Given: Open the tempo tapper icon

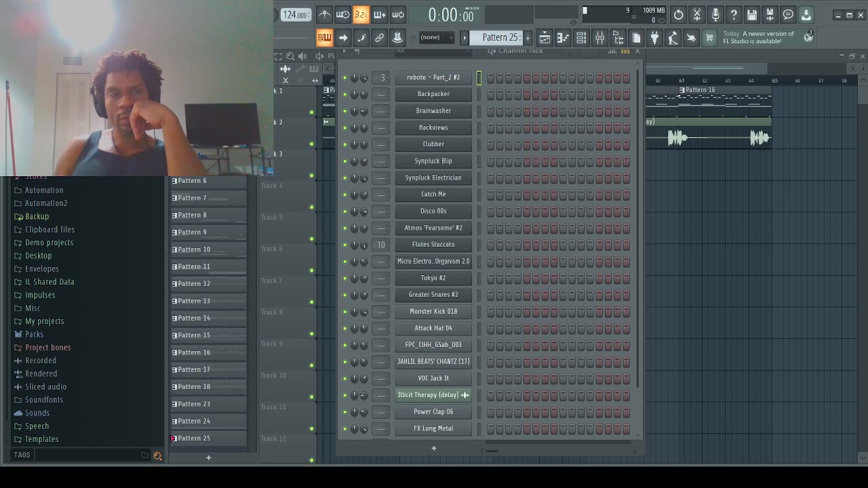Looking at the screenshot, I should pyautogui.click(x=673, y=38).
